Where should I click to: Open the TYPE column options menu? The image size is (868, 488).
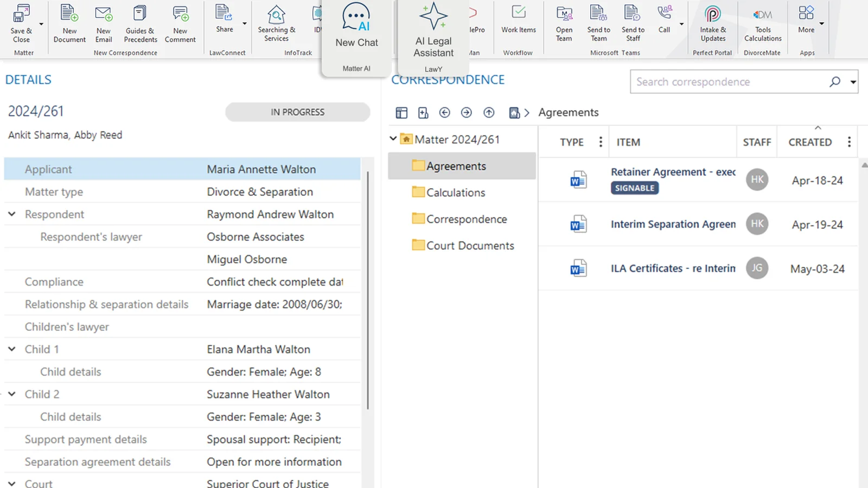tap(601, 142)
